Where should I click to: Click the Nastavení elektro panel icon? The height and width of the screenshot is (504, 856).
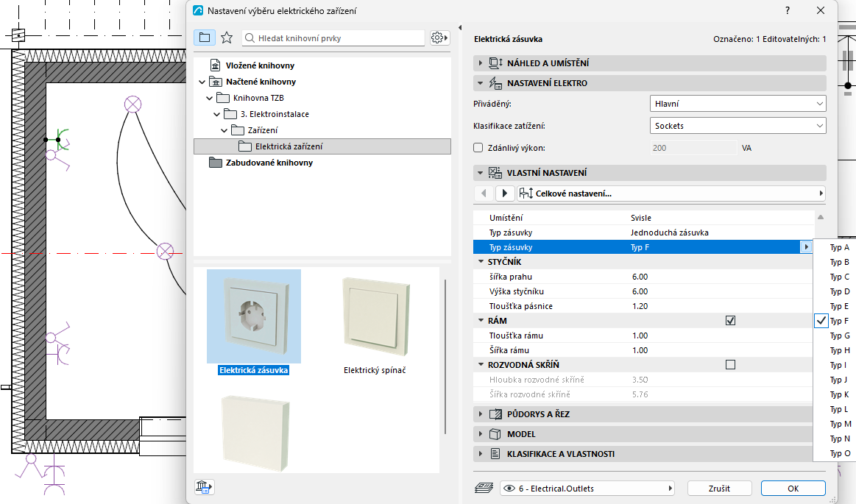point(495,83)
